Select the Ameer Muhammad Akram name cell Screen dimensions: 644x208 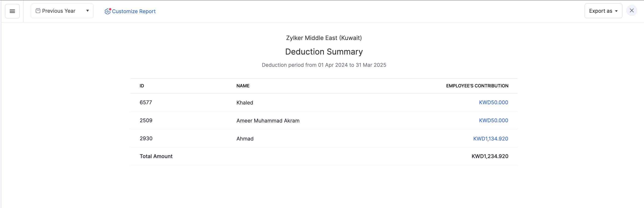pyautogui.click(x=268, y=121)
